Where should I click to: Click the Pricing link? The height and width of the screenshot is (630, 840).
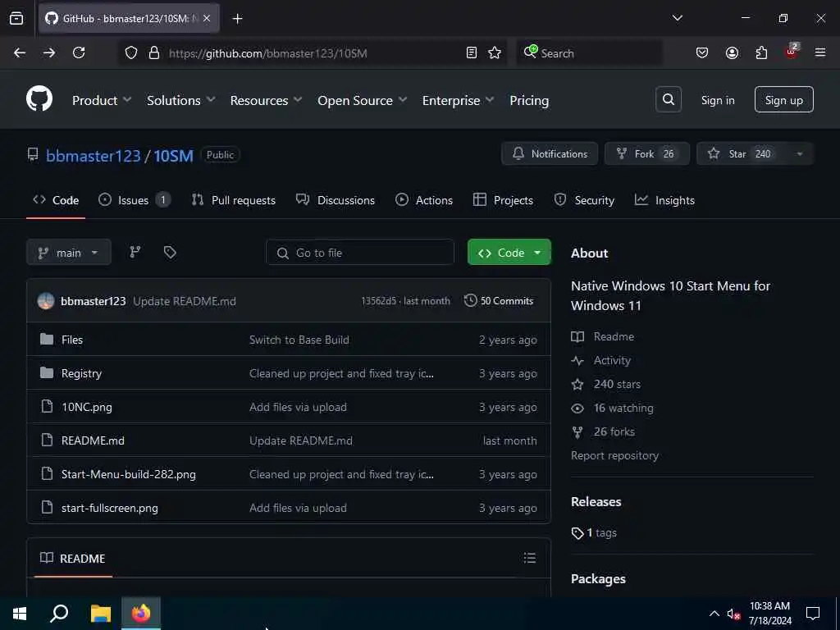pos(529,100)
